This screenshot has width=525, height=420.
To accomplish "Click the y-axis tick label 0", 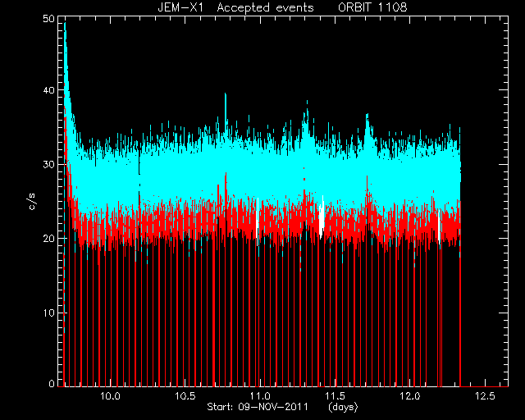I will 52,383.
